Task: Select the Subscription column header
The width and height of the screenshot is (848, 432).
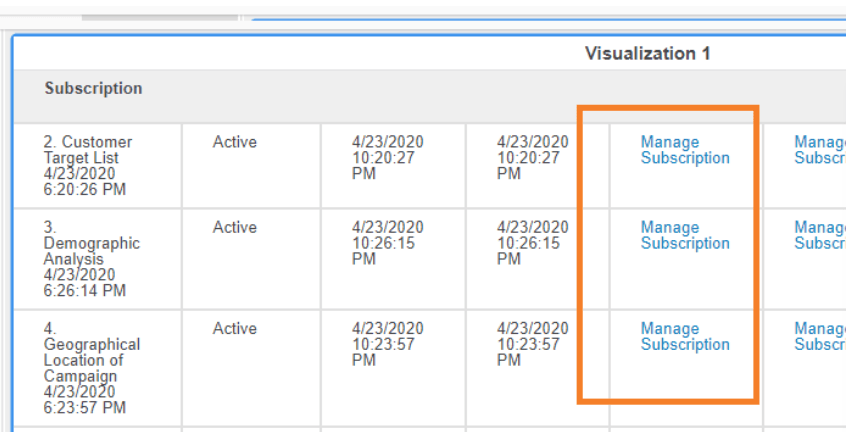Action: pyautogui.click(x=93, y=89)
